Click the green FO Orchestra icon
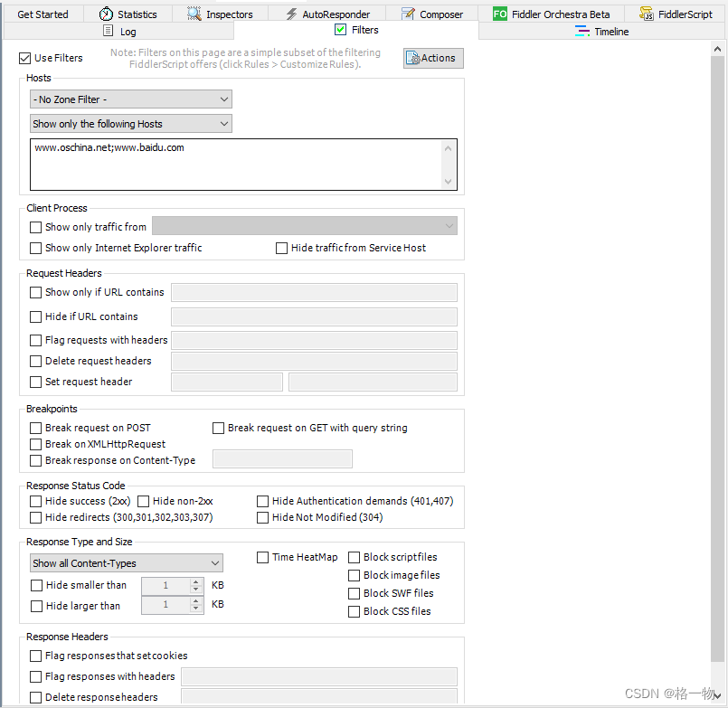The width and height of the screenshot is (728, 708). coord(500,14)
